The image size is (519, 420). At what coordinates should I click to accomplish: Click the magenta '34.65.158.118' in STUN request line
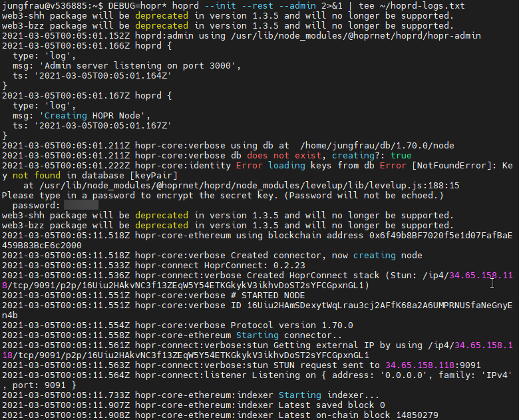(x=420, y=365)
